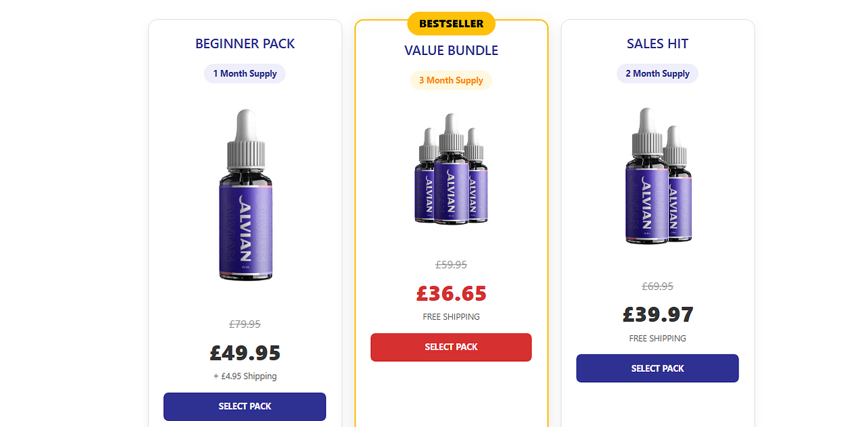The height and width of the screenshot is (427, 868).
Task: Click the red £36.65 price
Action: tap(451, 293)
